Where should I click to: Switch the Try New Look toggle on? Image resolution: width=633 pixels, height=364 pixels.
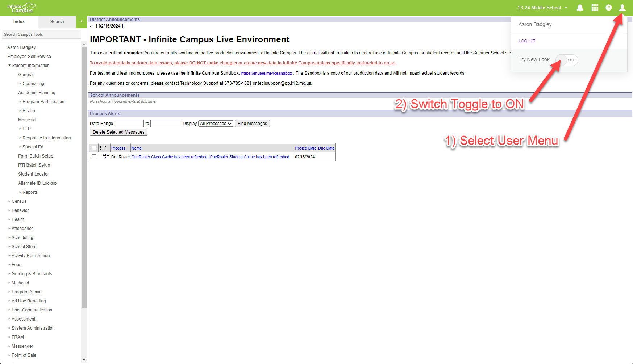pyautogui.click(x=567, y=60)
